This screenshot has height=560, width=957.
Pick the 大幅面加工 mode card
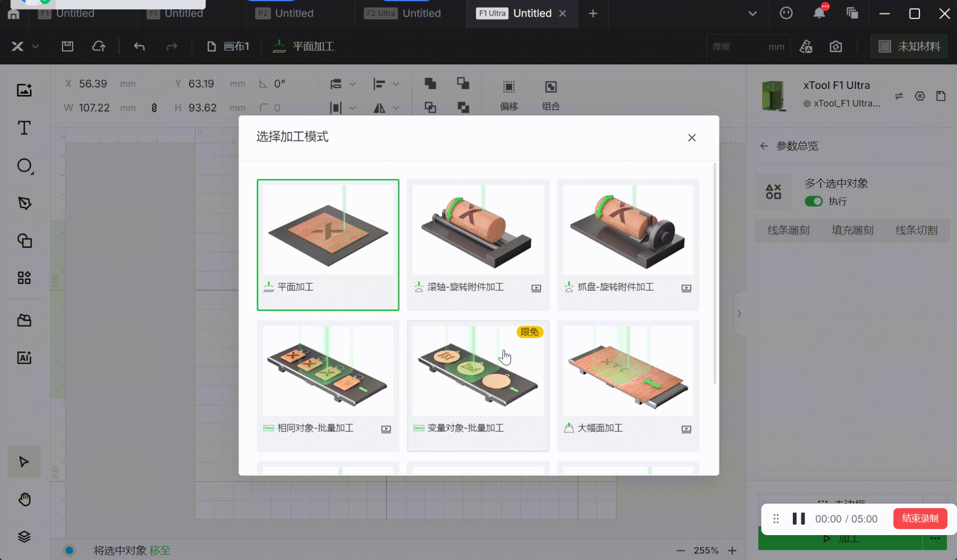click(x=628, y=386)
